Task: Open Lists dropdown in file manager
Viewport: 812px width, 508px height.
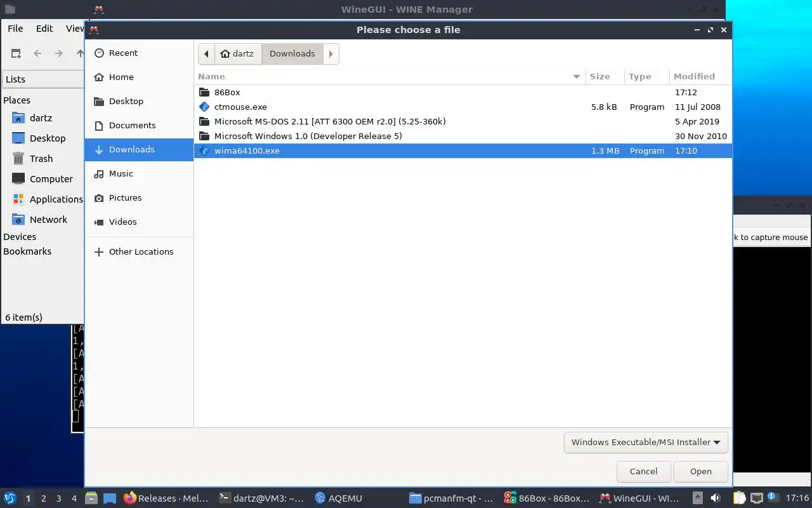Action: click(x=43, y=79)
